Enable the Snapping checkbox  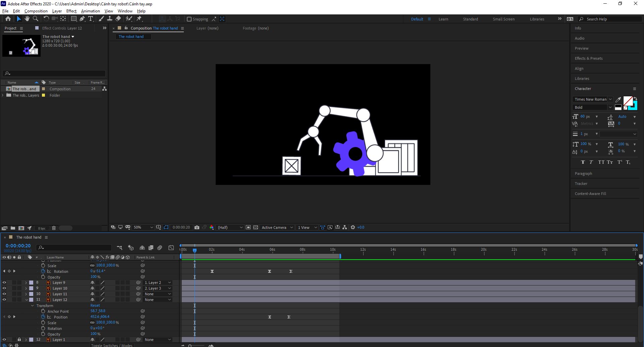click(x=189, y=19)
